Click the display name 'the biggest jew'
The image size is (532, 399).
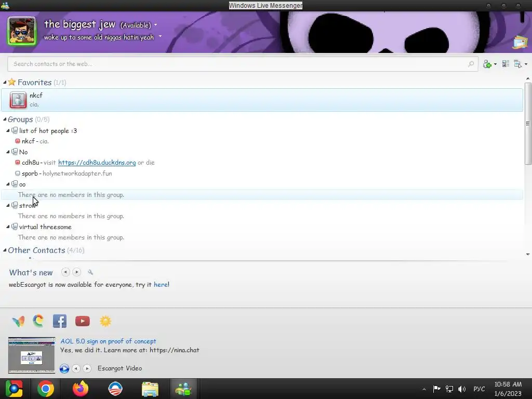point(79,24)
